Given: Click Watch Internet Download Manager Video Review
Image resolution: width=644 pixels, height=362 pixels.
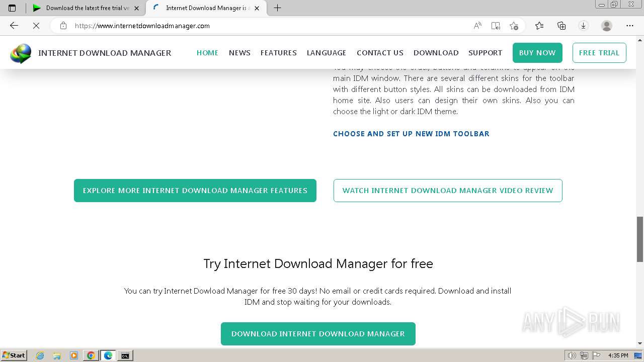Looking at the screenshot, I should 448,191.
